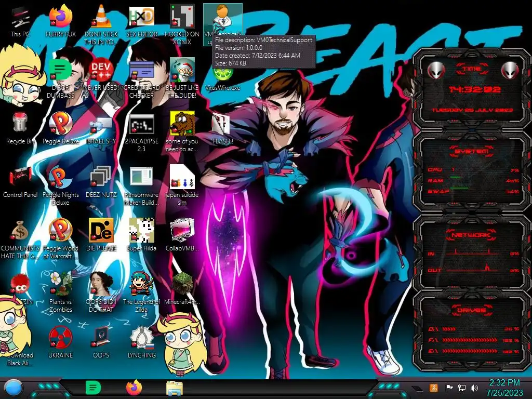The image size is (532, 399).
Task: Launch Peggle World of Warcraft shortcut
Action: tap(60, 239)
